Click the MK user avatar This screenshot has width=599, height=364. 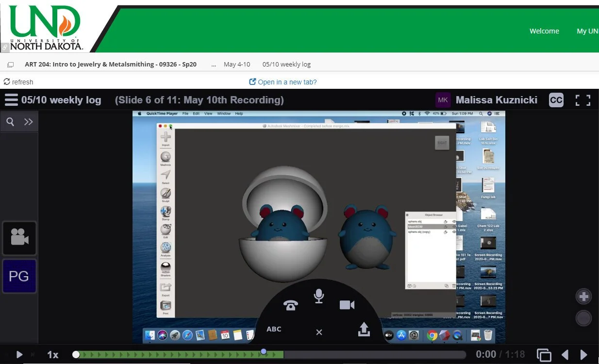443,100
